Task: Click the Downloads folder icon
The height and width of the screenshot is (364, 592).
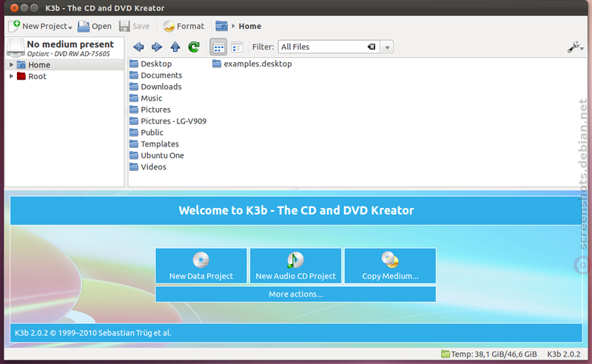Action: (134, 87)
